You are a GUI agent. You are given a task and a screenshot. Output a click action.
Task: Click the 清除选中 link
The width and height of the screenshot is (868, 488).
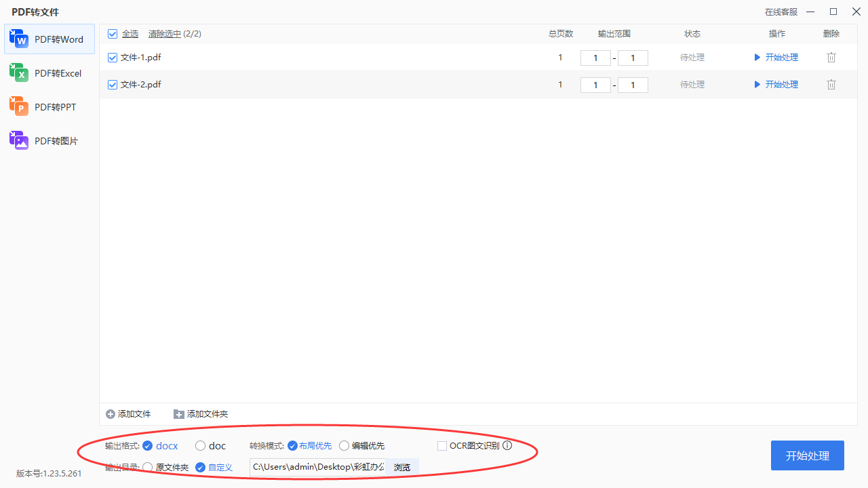(165, 34)
